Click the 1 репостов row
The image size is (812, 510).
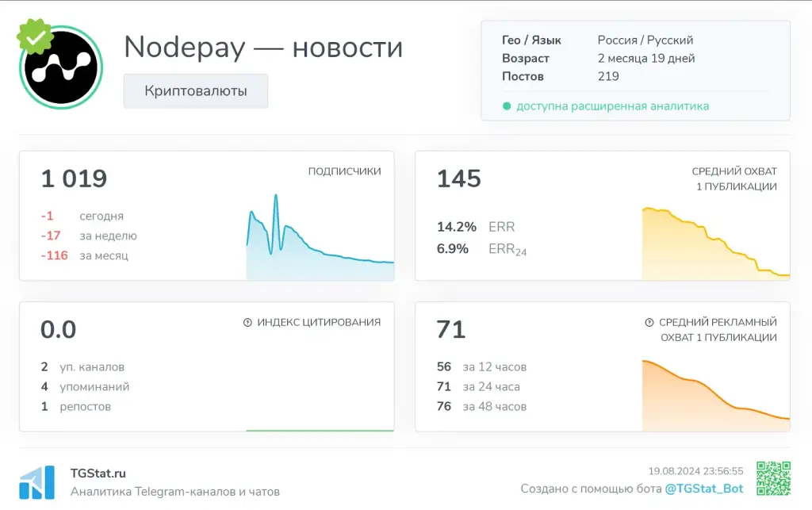pos(76,406)
